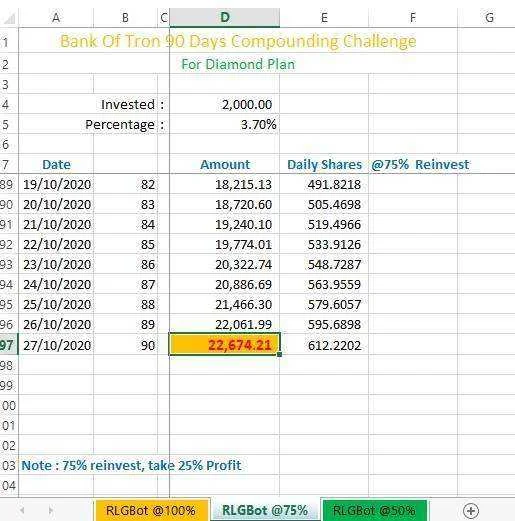Image resolution: width=515 pixels, height=521 pixels.
Task: Select the amount cell 20,886.69
Action: [x=225, y=284]
